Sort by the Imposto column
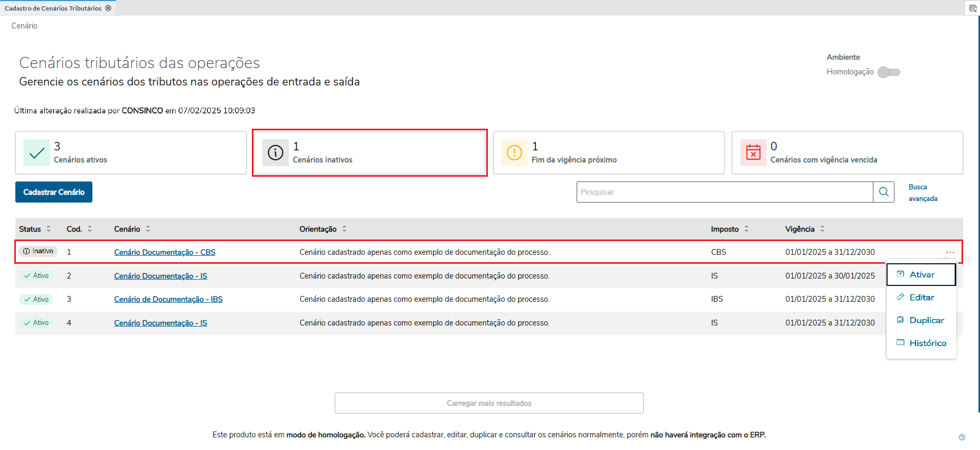980x450 pixels. point(746,229)
